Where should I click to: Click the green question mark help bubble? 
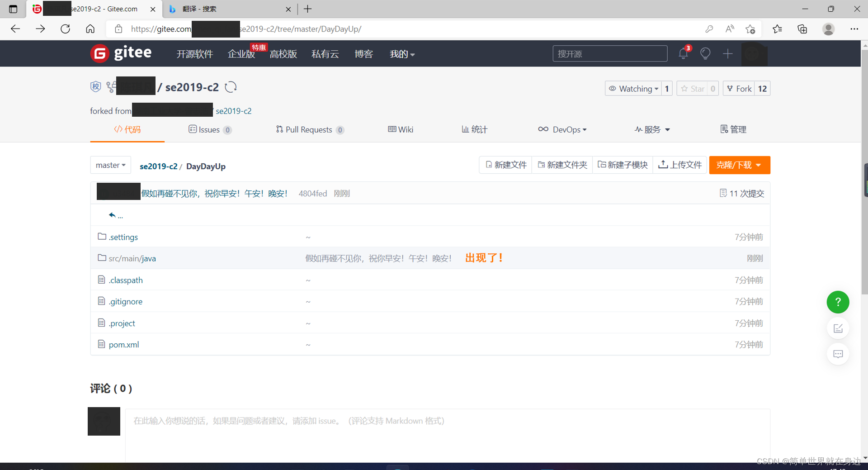click(838, 302)
